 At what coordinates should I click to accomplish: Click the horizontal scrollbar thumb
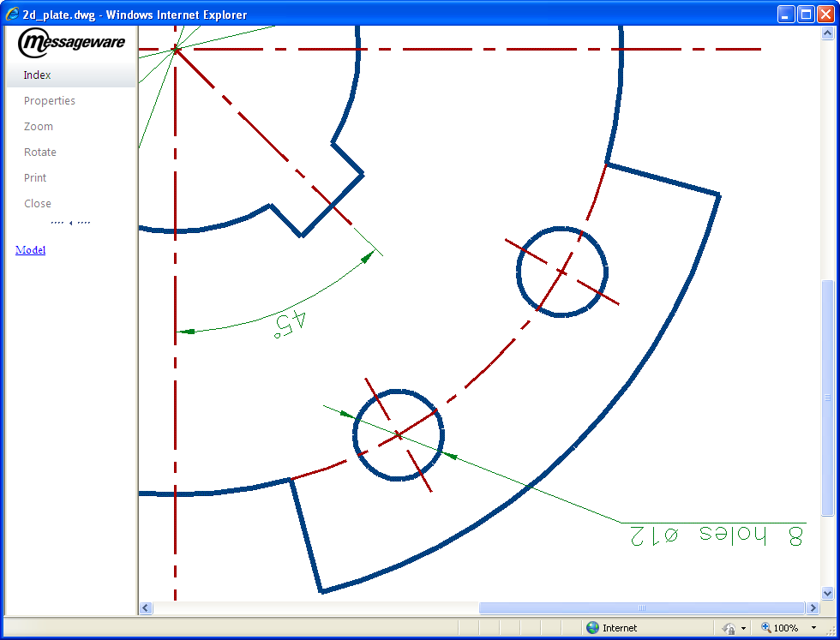point(642,607)
